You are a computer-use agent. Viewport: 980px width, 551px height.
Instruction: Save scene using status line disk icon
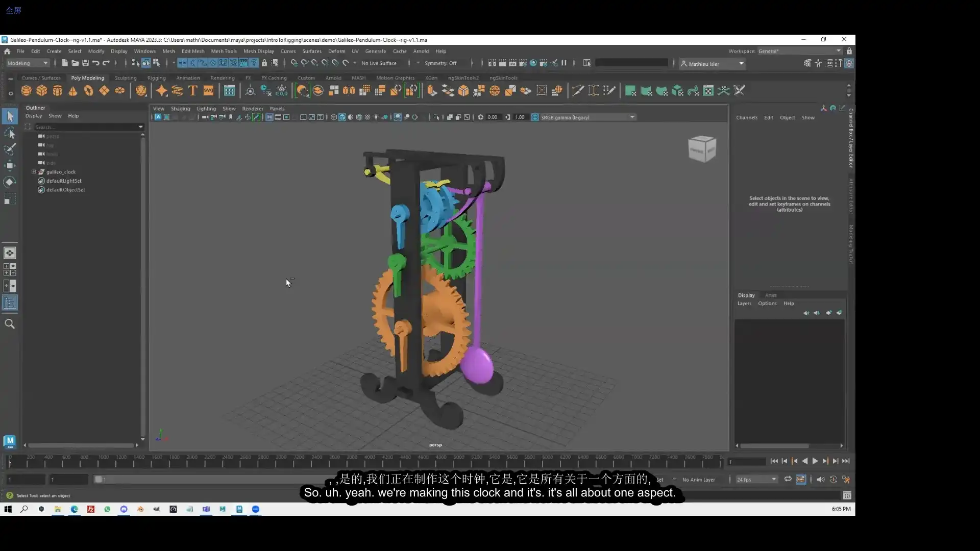pyautogui.click(x=85, y=63)
